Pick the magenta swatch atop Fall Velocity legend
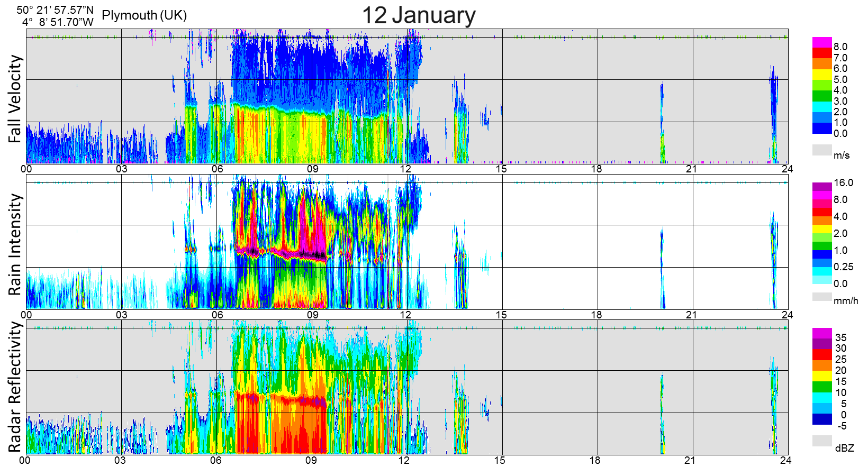The height and width of the screenshot is (476, 868). 822,42
